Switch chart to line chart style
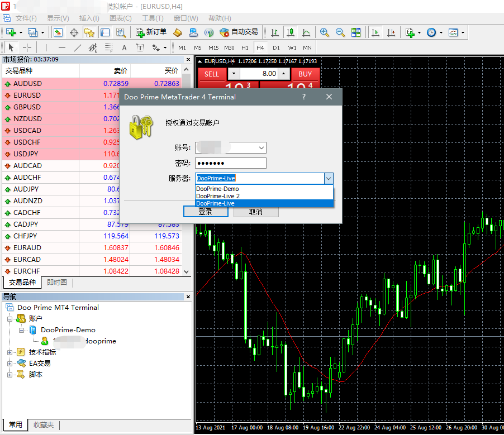Image resolution: width=504 pixels, height=435 pixels. pyautogui.click(x=306, y=32)
